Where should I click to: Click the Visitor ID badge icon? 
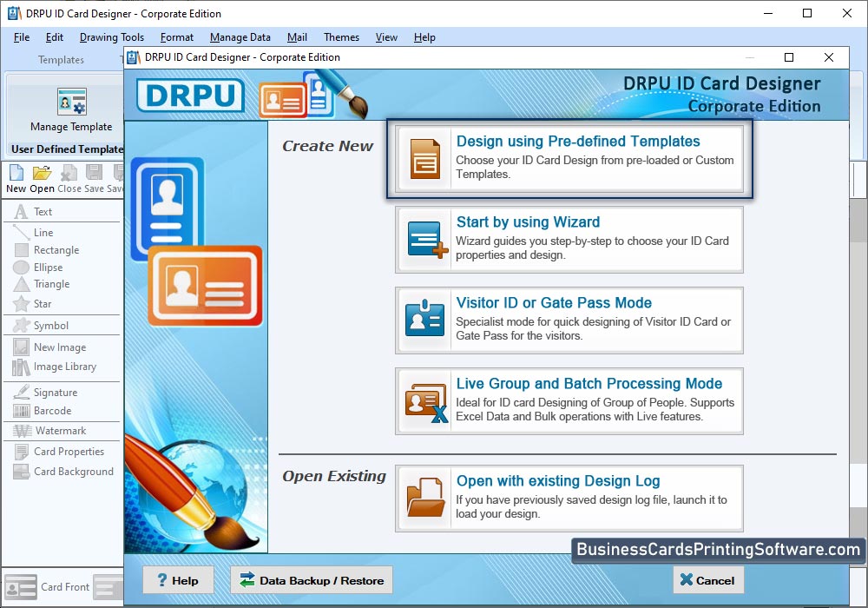point(424,319)
